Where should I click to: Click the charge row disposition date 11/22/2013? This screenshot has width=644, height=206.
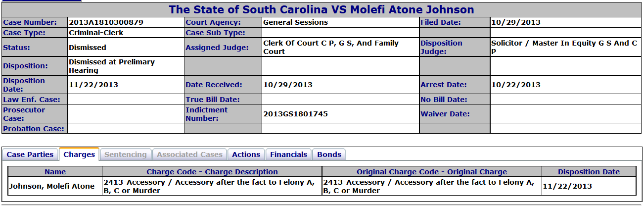click(567, 186)
